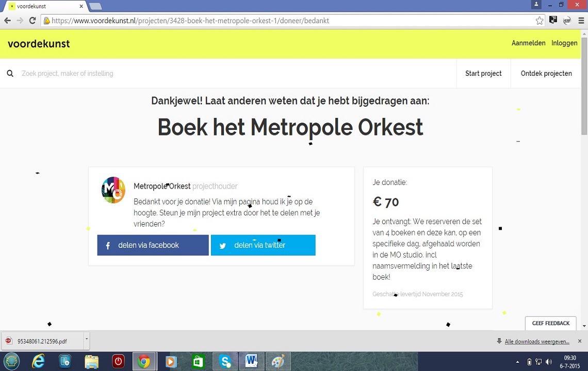
Task: Open the Inloggen link
Action: (564, 43)
